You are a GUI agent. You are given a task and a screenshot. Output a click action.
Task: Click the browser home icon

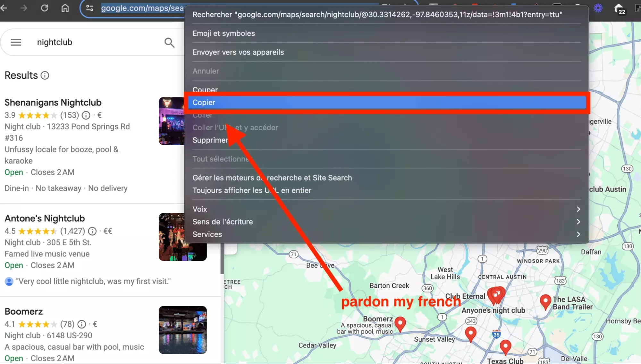pos(65,8)
